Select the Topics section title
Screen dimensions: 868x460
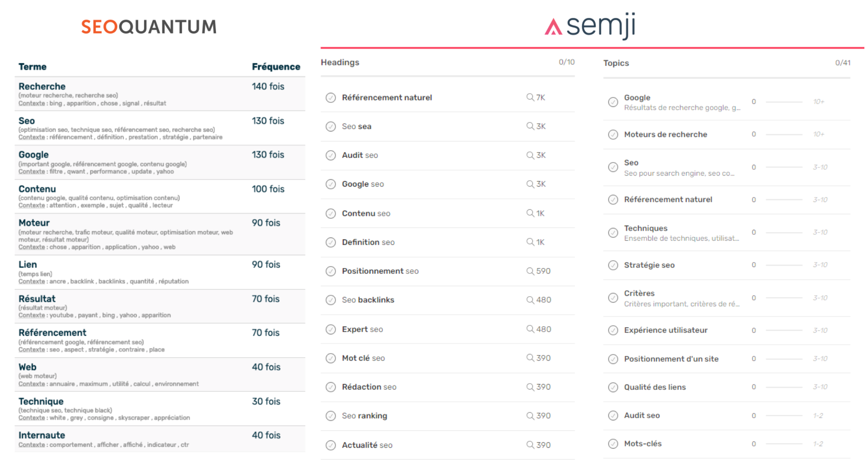click(616, 63)
